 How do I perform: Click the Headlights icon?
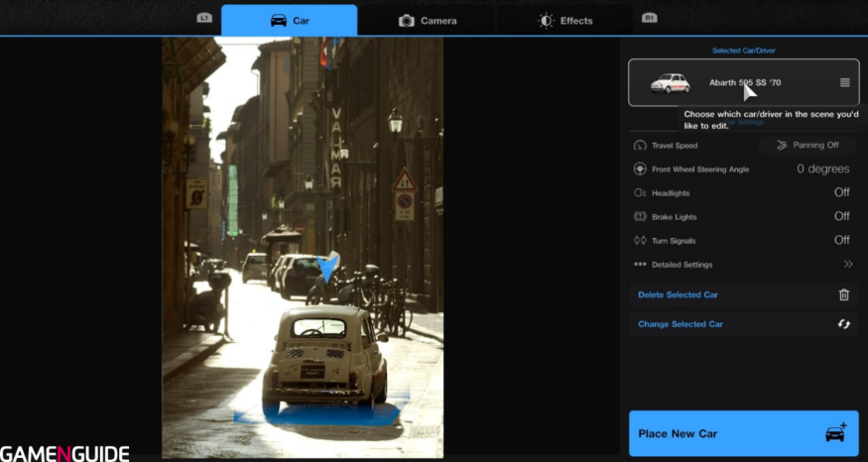640,192
